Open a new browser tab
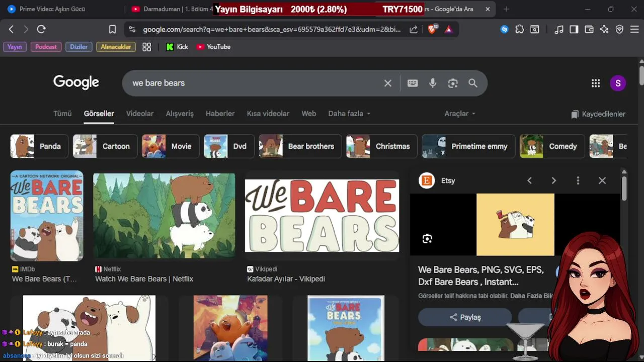The image size is (644, 362). (506, 9)
